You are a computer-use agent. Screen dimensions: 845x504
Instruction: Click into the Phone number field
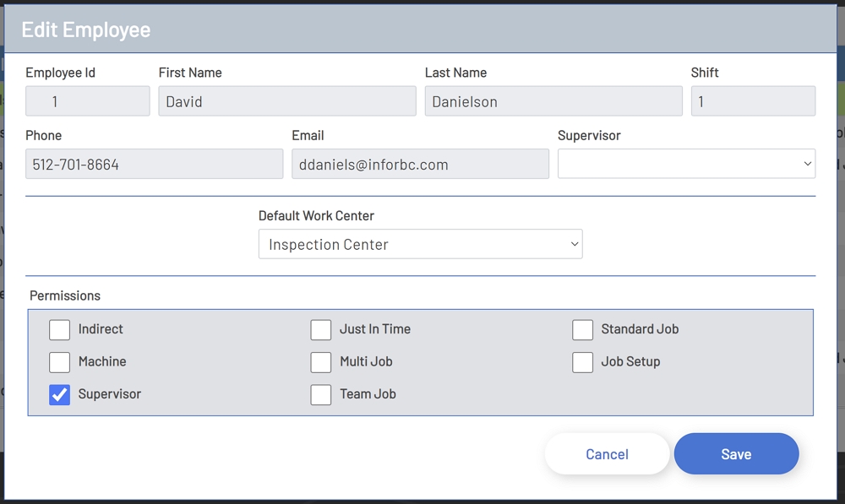[x=154, y=164]
